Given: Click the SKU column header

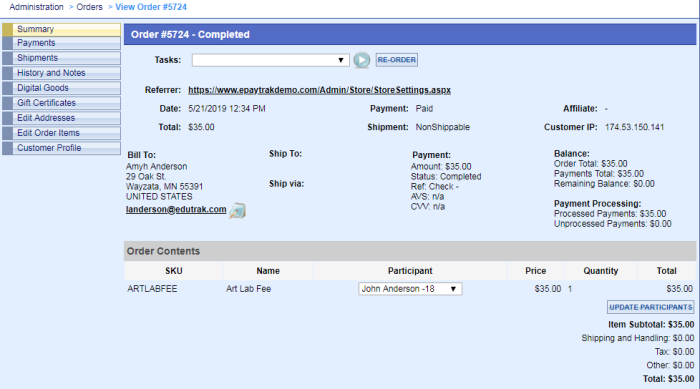Looking at the screenshot, I should (174, 271).
